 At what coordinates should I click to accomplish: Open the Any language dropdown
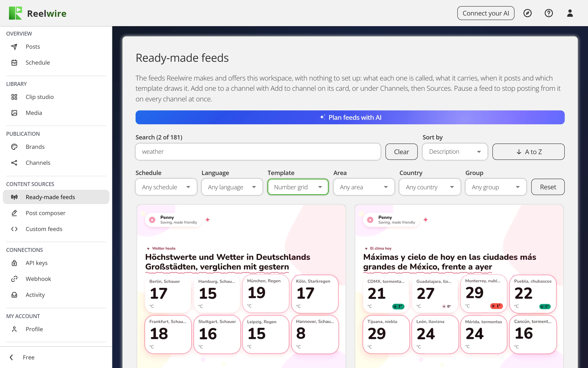[232, 187]
